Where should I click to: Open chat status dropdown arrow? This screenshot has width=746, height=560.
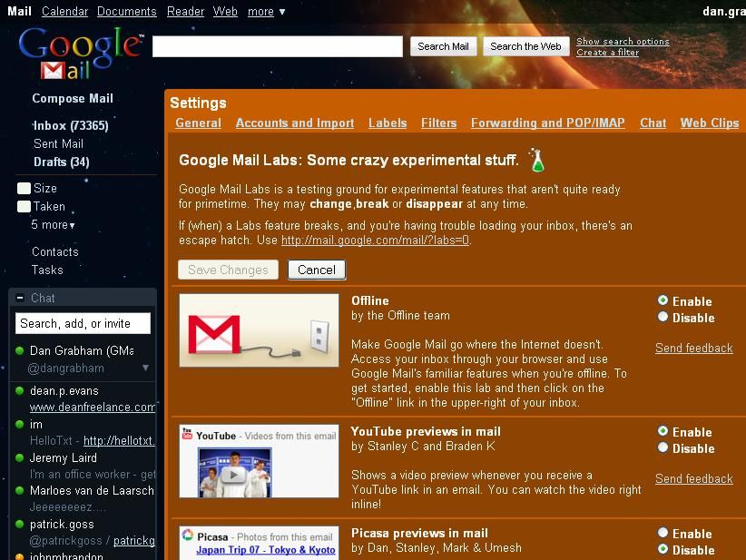145,368
